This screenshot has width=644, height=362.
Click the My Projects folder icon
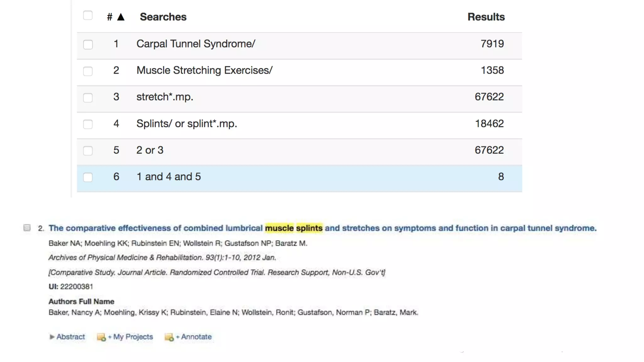point(101,337)
